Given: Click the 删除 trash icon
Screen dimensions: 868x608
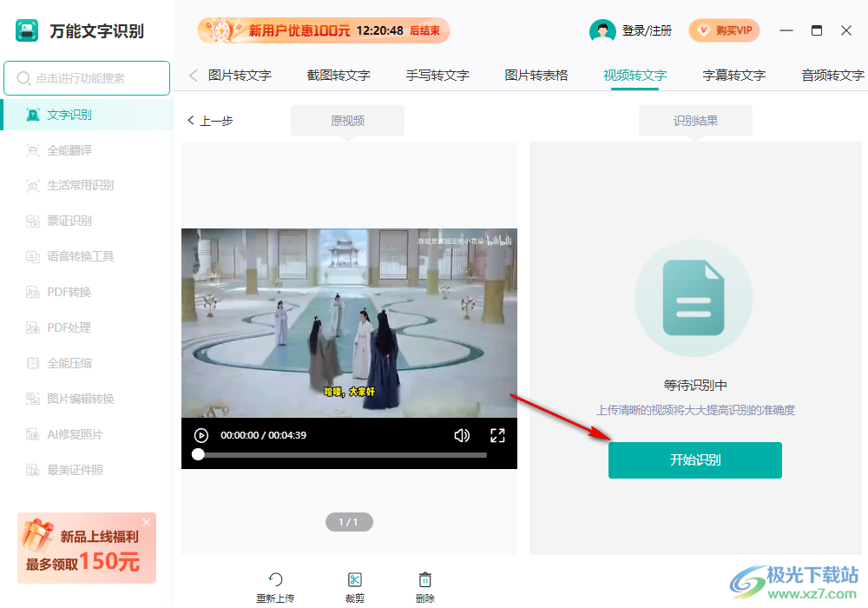Looking at the screenshot, I should [425, 579].
